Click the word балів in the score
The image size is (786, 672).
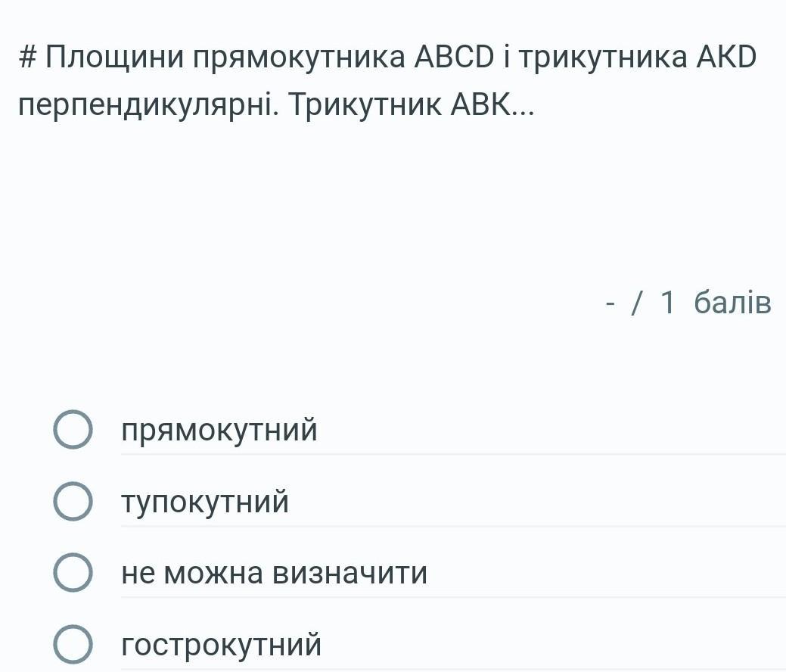coord(732,303)
